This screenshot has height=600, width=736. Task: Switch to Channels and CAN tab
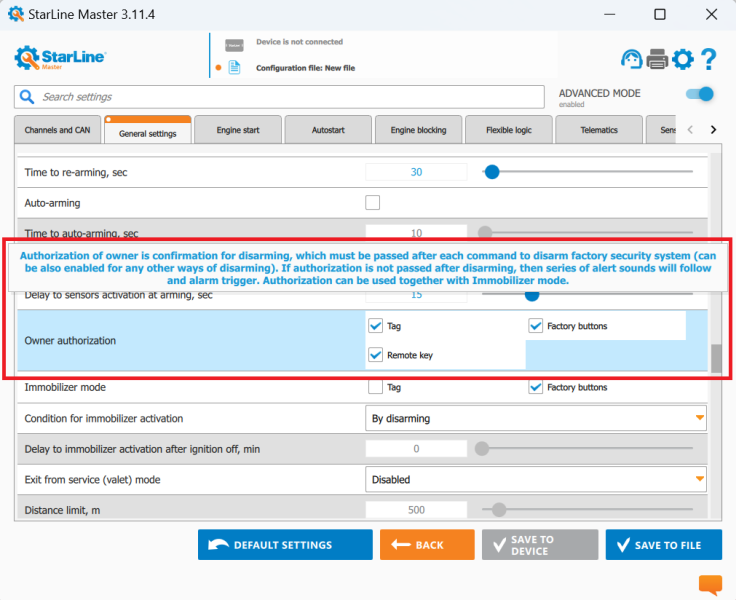pos(57,130)
